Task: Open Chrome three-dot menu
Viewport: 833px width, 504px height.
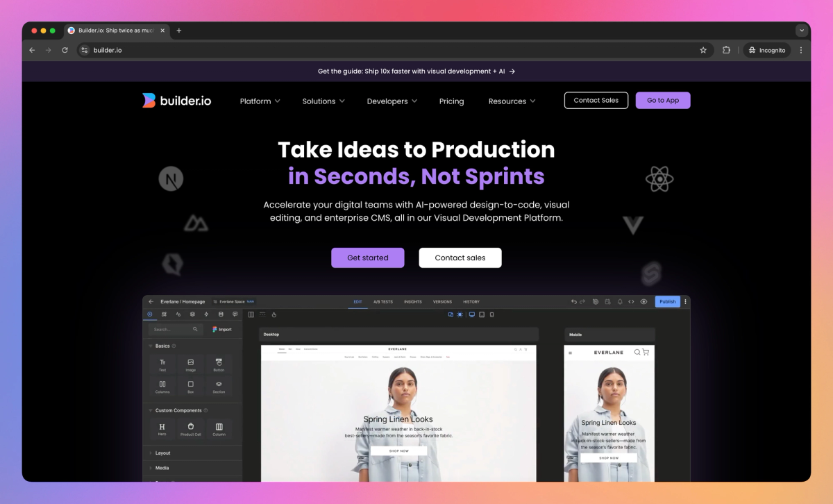Action: tap(801, 50)
